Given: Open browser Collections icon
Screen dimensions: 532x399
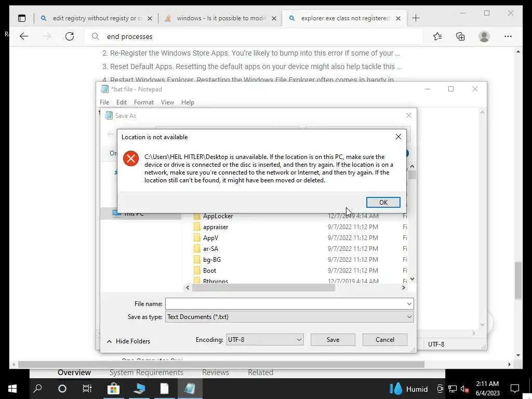Looking at the screenshot, I should click(x=460, y=36).
